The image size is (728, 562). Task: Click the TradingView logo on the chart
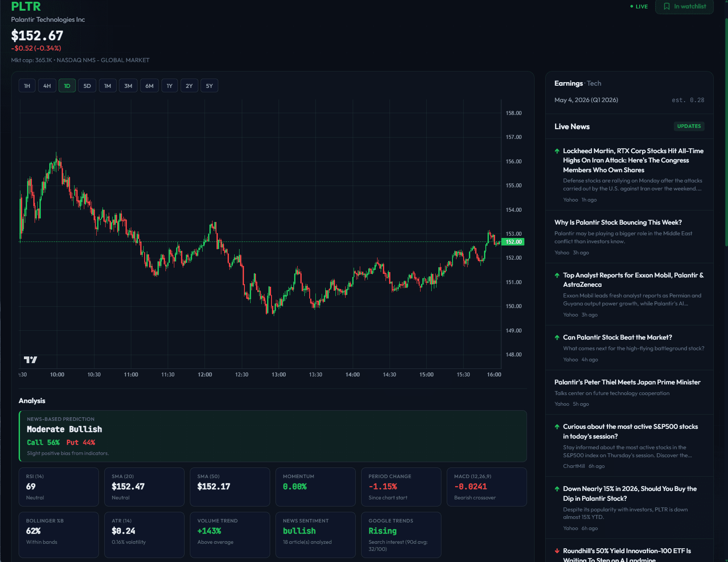coord(30,360)
